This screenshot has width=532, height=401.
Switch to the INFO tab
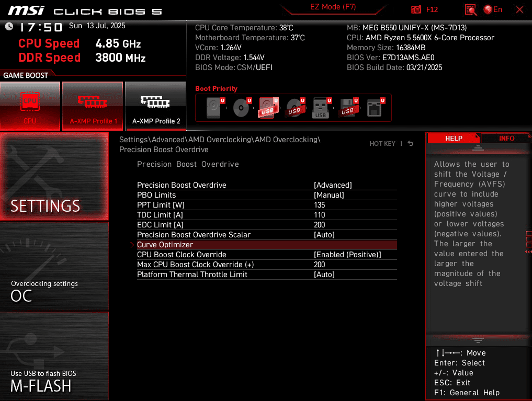tap(506, 139)
